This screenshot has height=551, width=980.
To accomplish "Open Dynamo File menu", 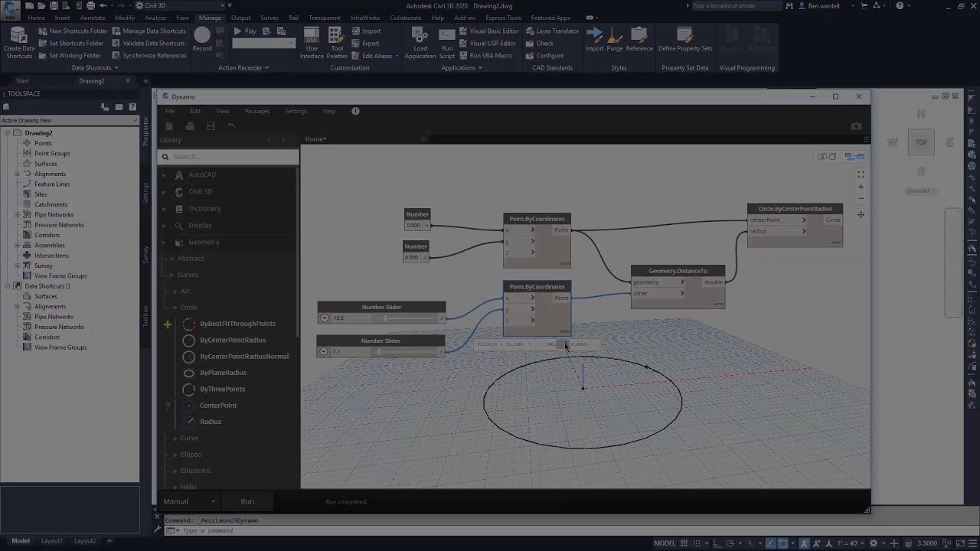I will point(170,111).
